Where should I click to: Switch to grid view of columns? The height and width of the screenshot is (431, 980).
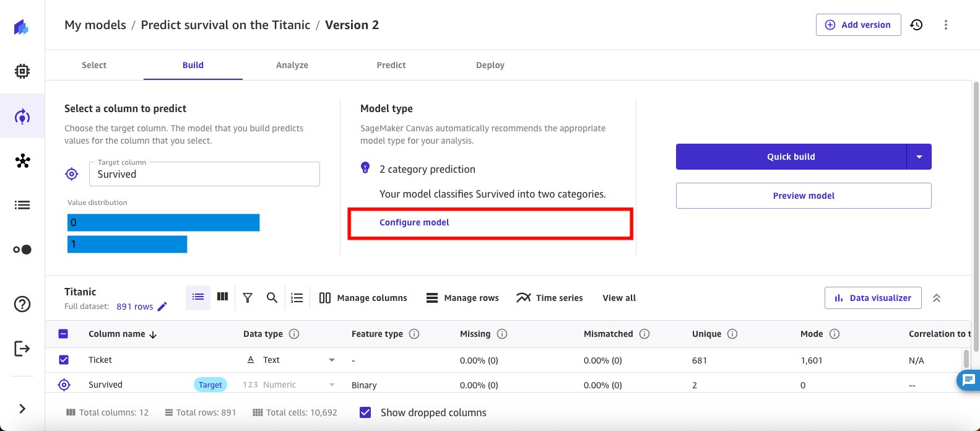click(x=223, y=297)
